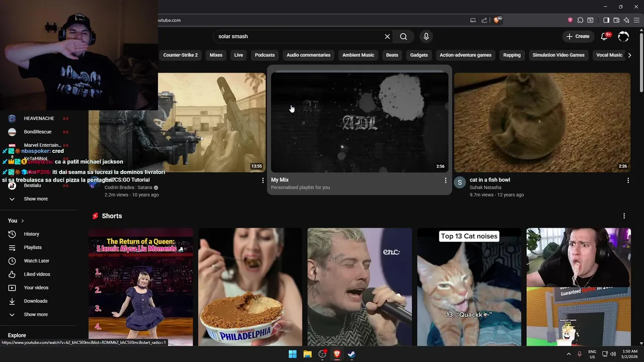
Task: Select the Mixes filter chip
Action: [x=216, y=55]
